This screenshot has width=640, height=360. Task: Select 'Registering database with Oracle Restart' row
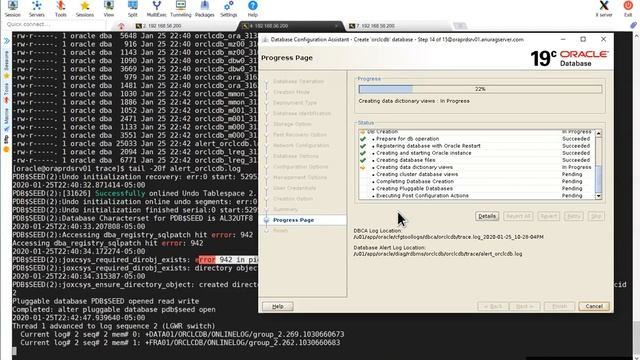(476, 146)
